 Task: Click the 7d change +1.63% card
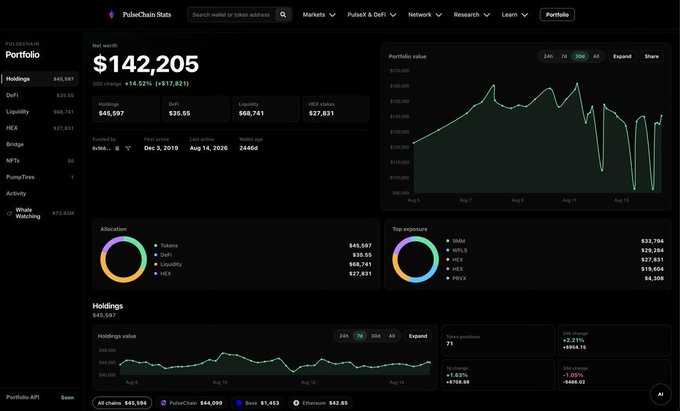pos(498,375)
